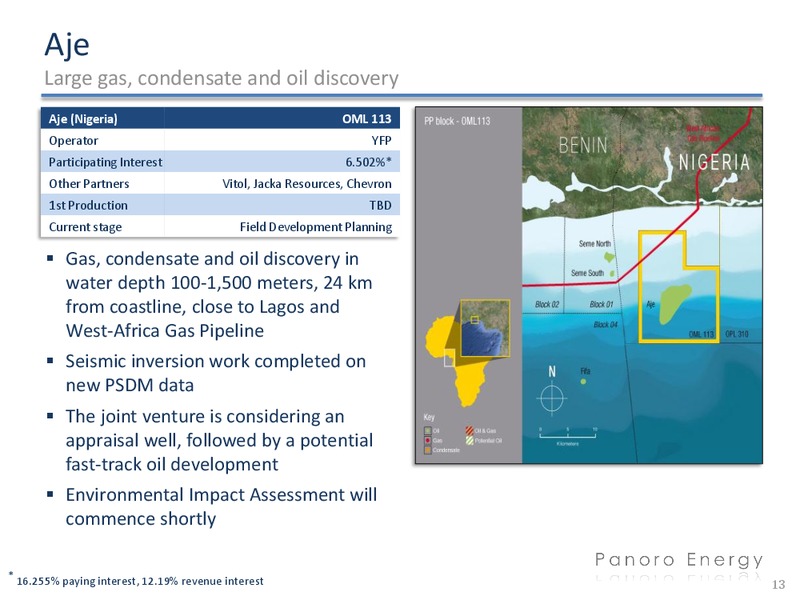
Task: Click the 'OML 113' map label
Action: pos(701,334)
